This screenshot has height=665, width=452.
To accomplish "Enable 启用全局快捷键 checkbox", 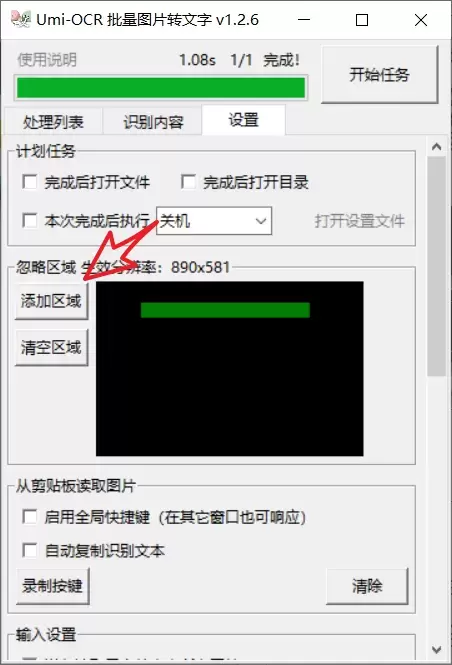I will [30, 517].
